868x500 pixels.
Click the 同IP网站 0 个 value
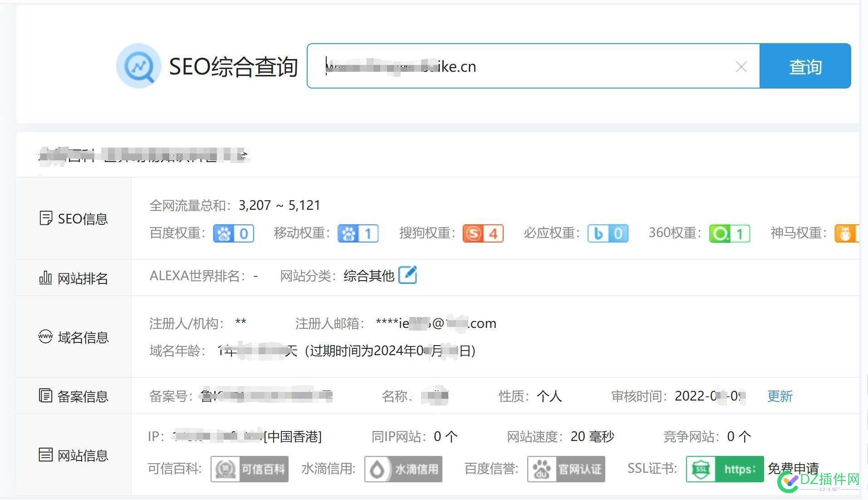point(446,436)
